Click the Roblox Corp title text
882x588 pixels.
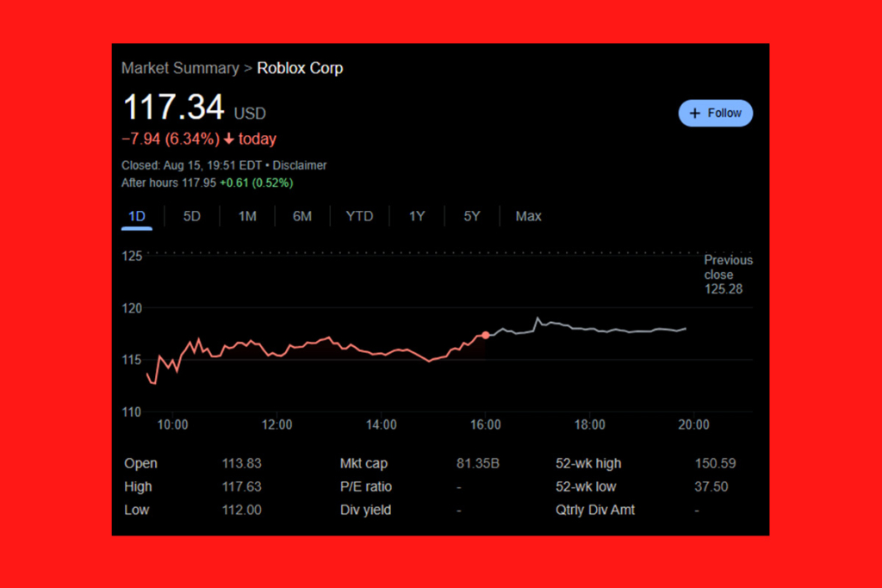(x=300, y=68)
